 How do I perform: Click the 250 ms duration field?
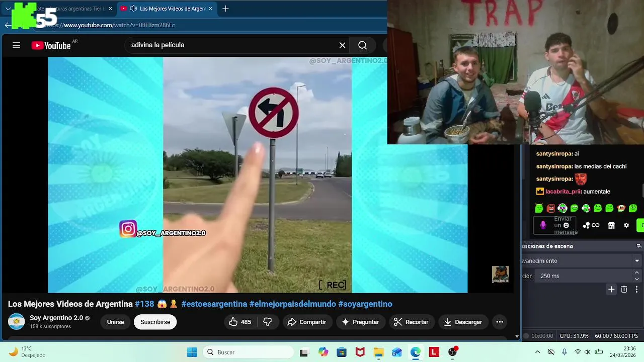click(584, 276)
